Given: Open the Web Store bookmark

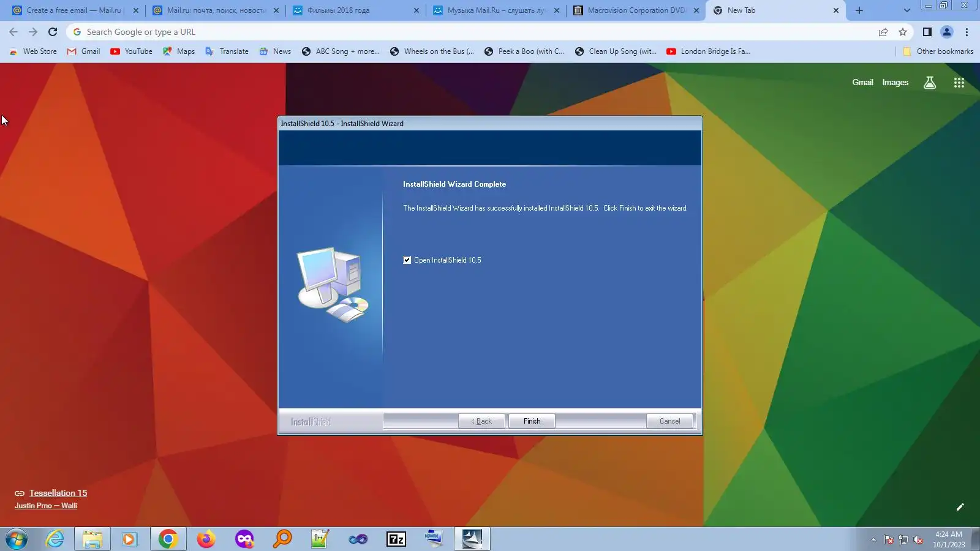Looking at the screenshot, I should pos(33,51).
